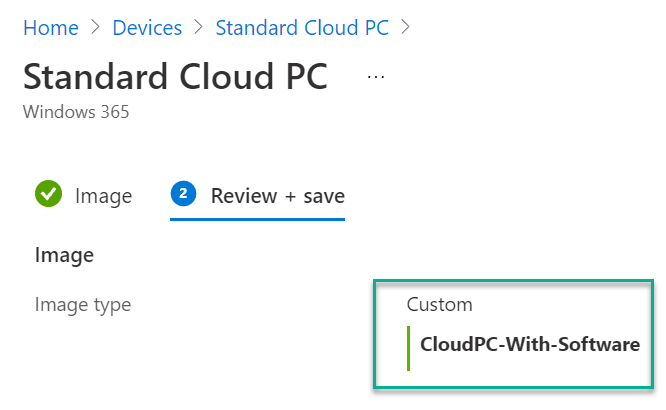Click the plus sign in Review + save
Screen dimensions: 666x410
pyautogui.click(x=291, y=197)
